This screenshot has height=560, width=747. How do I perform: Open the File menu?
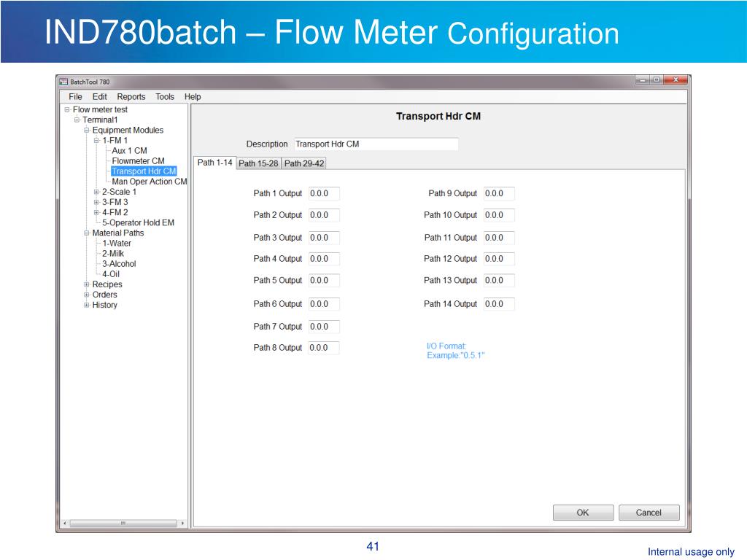(75, 97)
